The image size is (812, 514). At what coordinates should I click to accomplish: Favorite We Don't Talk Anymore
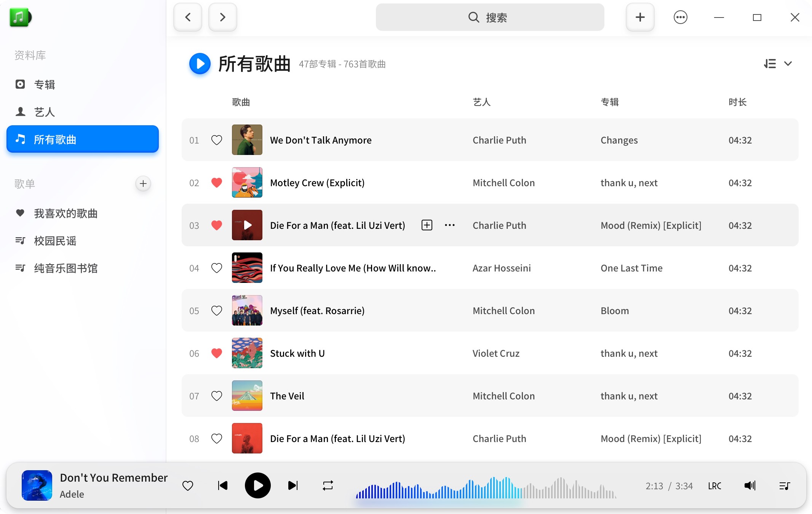click(x=216, y=140)
